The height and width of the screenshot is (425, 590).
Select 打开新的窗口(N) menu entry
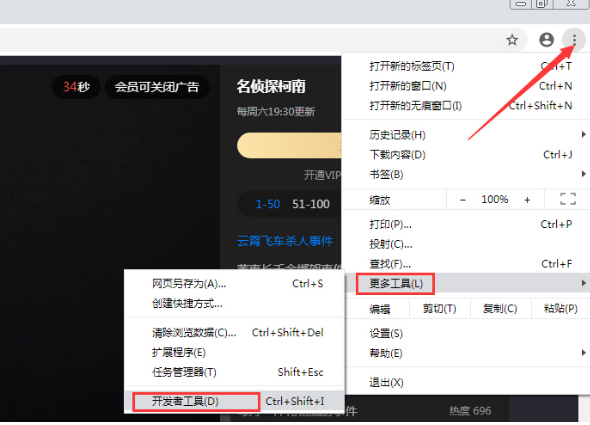tap(467, 86)
